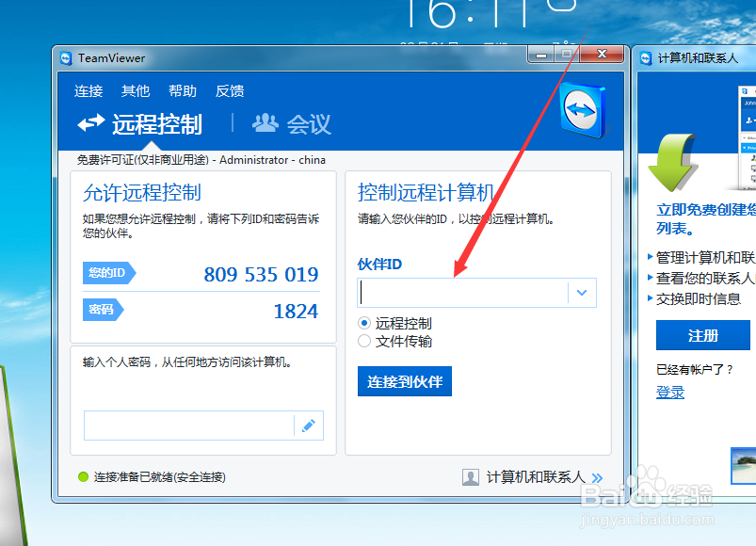Click the green connection-ready status dot

(83, 477)
